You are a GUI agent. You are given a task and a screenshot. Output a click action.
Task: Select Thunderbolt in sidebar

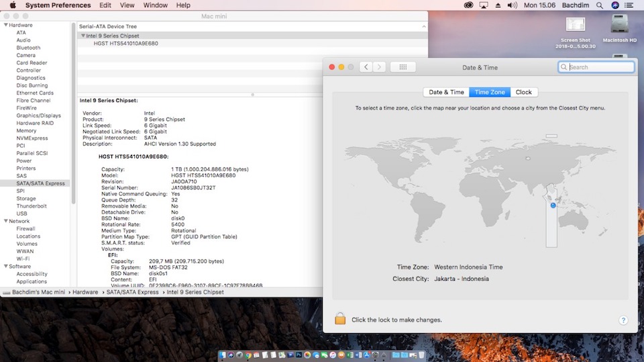(x=32, y=206)
